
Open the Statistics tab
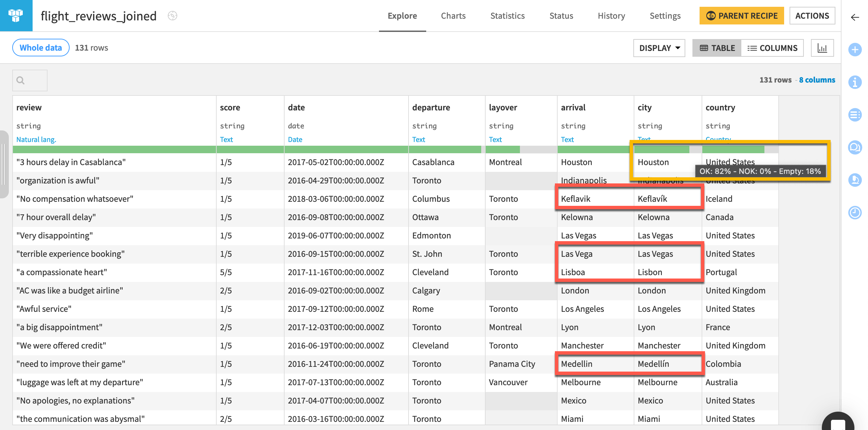click(507, 16)
